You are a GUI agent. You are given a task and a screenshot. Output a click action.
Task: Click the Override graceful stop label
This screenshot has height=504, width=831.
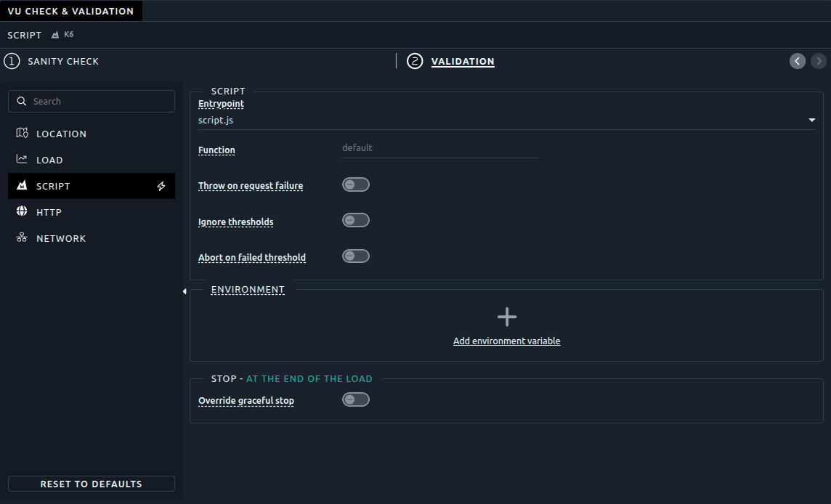click(246, 401)
